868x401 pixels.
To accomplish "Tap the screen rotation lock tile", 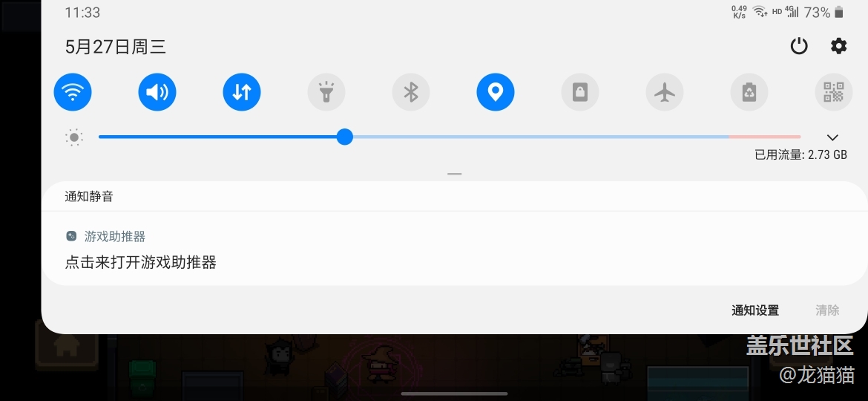I will (580, 92).
